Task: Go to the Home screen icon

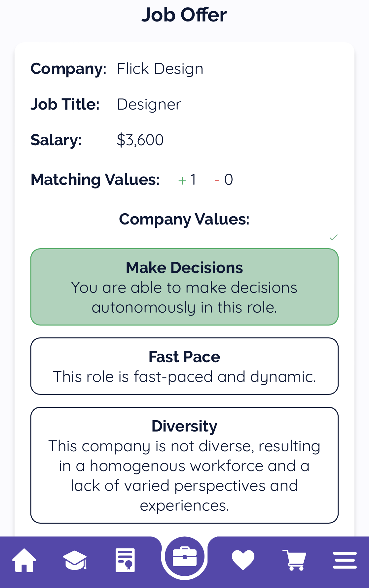Action: coord(24,560)
